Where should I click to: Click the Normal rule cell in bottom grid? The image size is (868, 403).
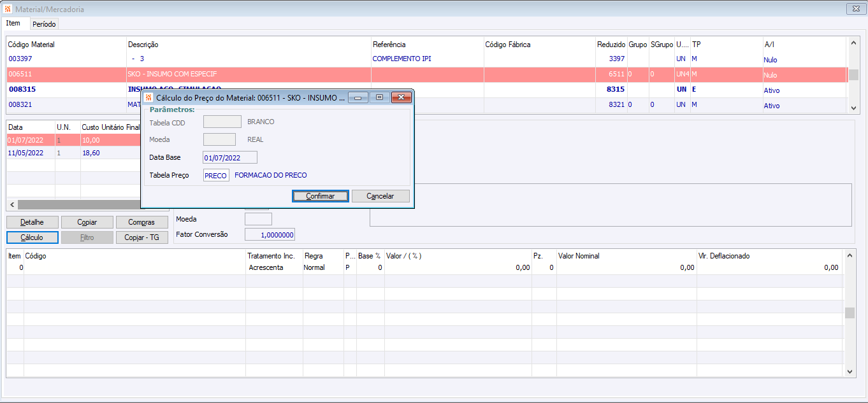click(x=314, y=268)
